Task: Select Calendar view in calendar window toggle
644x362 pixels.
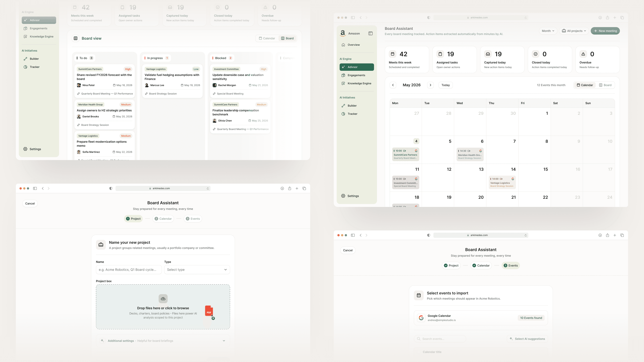Action: (585, 85)
